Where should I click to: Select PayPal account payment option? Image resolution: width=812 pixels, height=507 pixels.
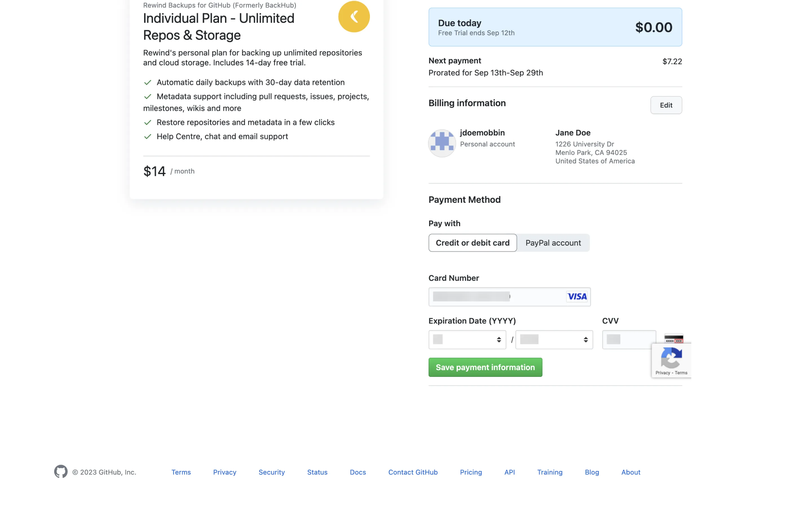click(x=553, y=243)
